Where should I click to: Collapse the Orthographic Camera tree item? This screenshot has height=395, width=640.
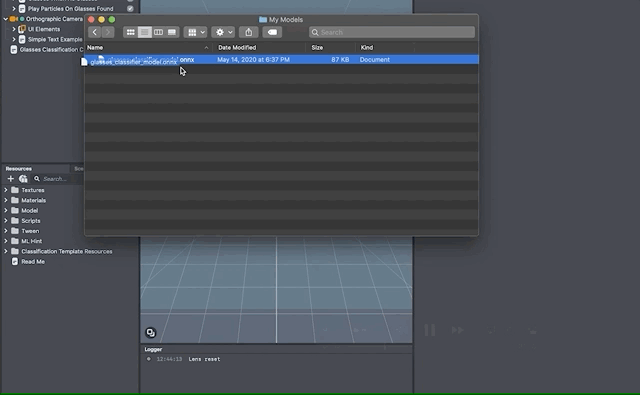coord(6,19)
